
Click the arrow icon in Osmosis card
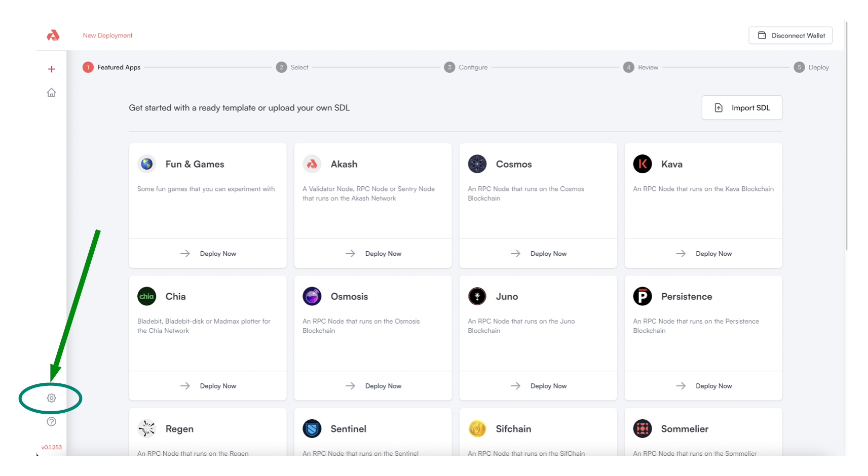(350, 386)
